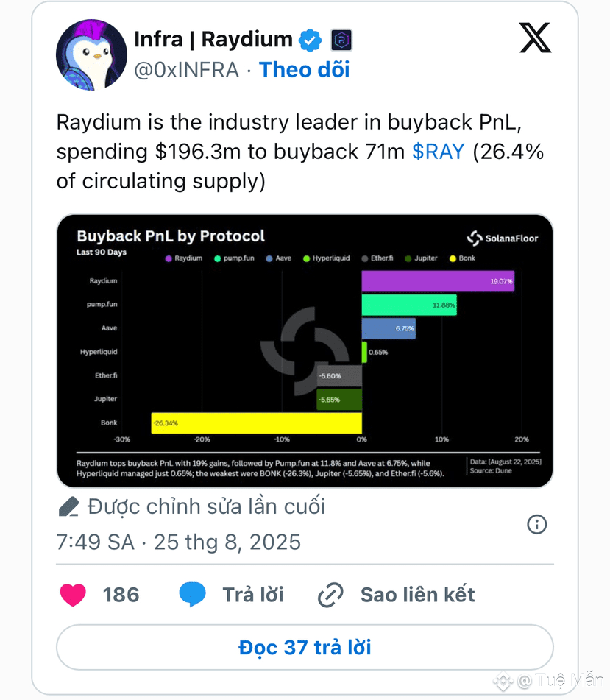Click the purple Raydium 19.07% bar
Viewport: 610px width, 700px height.
coord(438,281)
